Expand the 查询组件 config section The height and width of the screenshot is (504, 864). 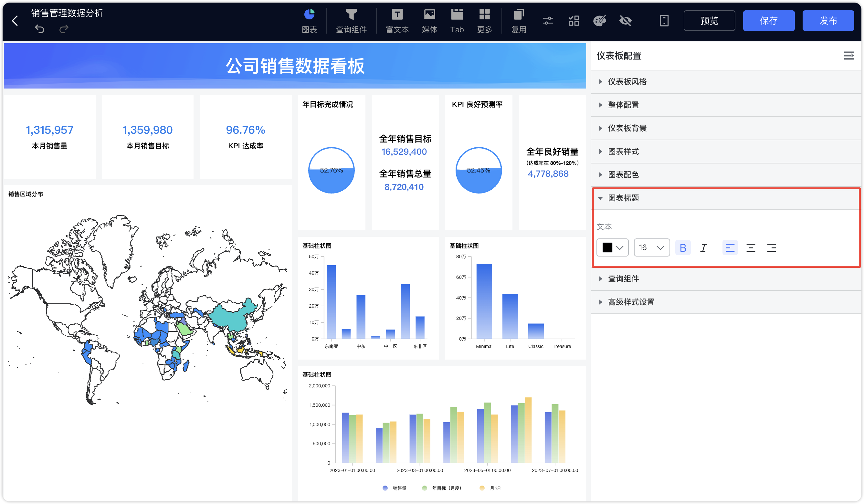[x=726, y=279]
